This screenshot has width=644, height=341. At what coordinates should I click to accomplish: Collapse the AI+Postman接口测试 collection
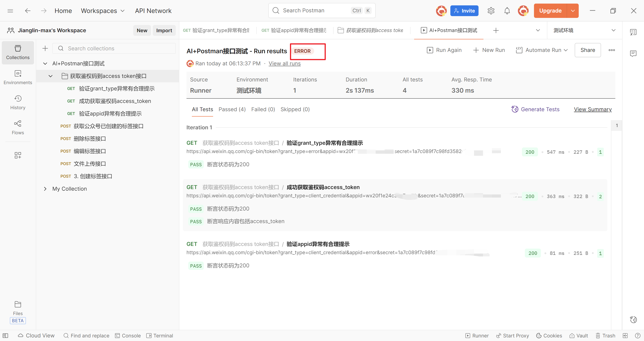coord(45,64)
